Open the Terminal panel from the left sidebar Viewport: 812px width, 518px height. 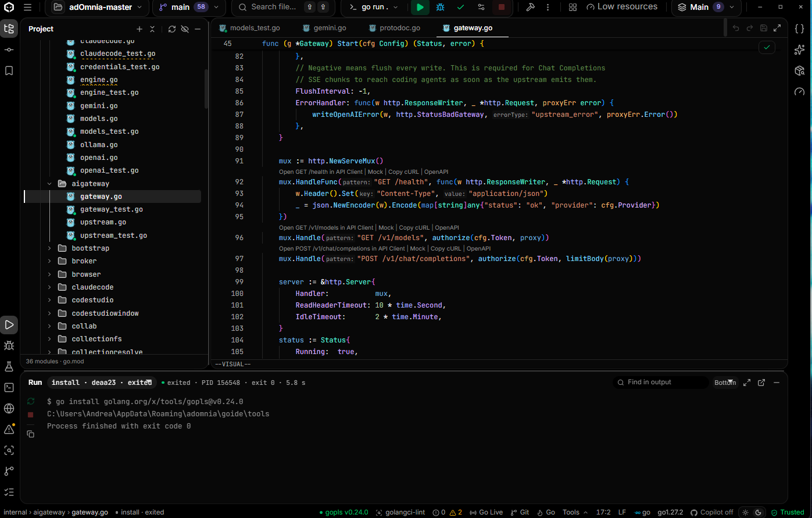coord(9,387)
